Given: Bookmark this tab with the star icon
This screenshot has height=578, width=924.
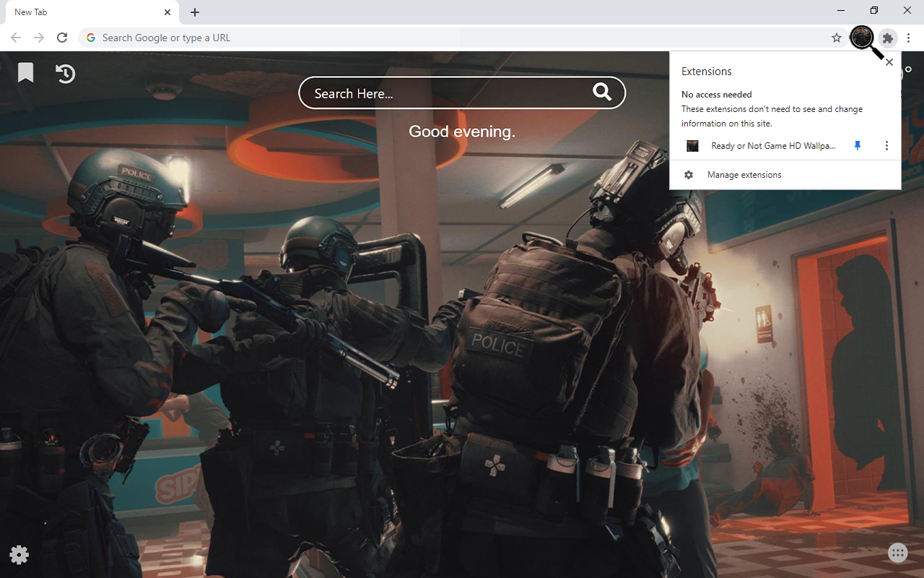Looking at the screenshot, I should [837, 38].
